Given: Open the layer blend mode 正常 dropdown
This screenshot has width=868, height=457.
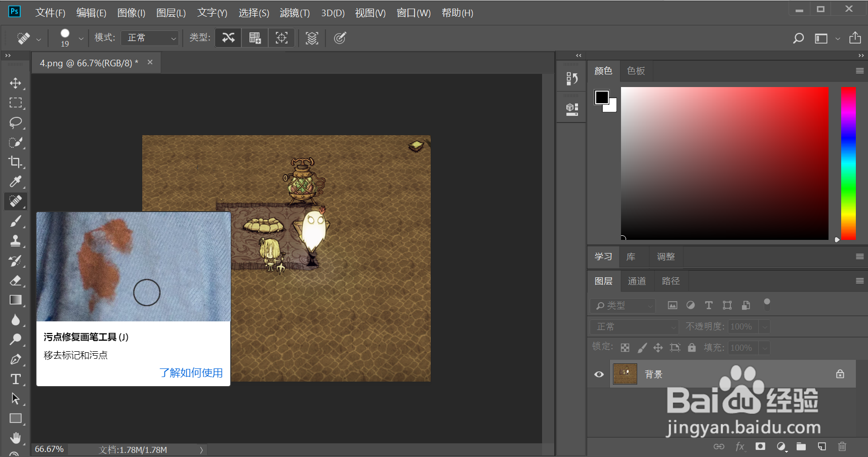Looking at the screenshot, I should (x=634, y=326).
